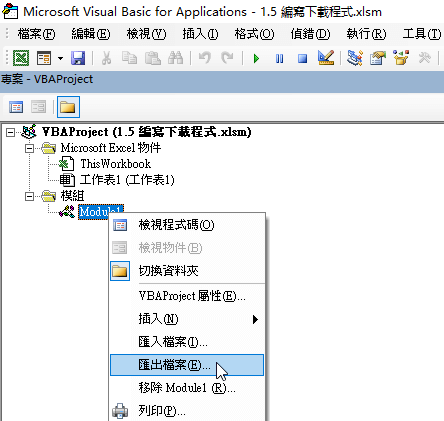Collapse the 模組 folder node
The height and width of the screenshot is (421, 444).
[x=29, y=196]
